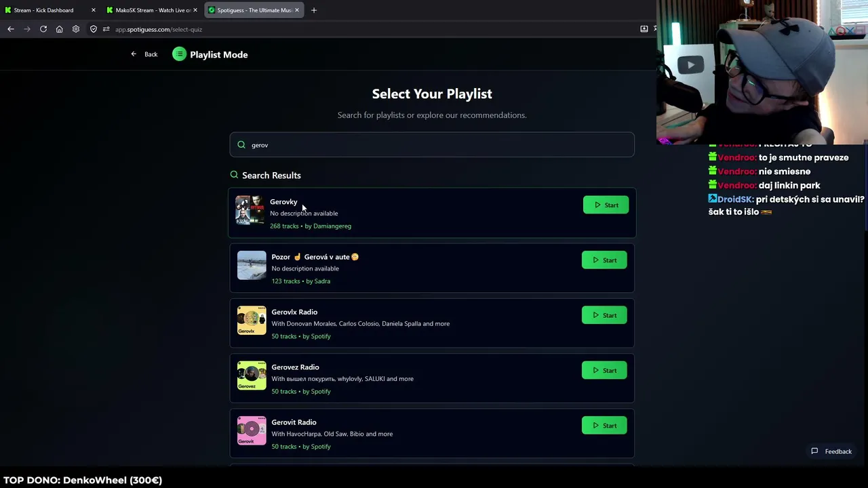868x488 pixels.
Task: Click the 'Select Your Playlist' heading
Action: tap(432, 94)
